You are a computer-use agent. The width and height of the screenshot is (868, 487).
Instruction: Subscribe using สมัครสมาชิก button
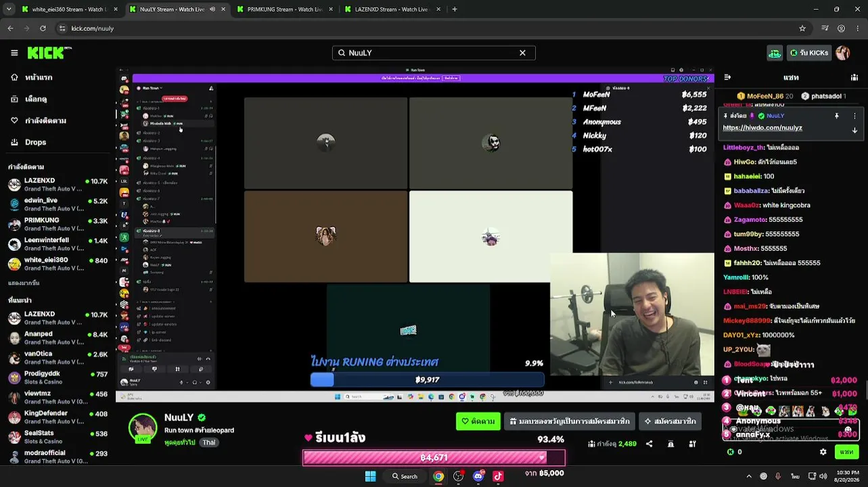tap(670, 421)
